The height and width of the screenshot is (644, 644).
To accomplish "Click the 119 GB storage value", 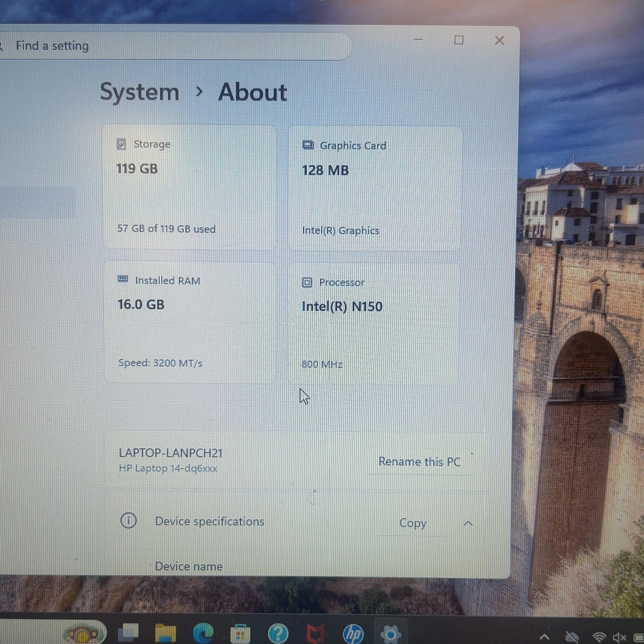I will click(x=137, y=169).
